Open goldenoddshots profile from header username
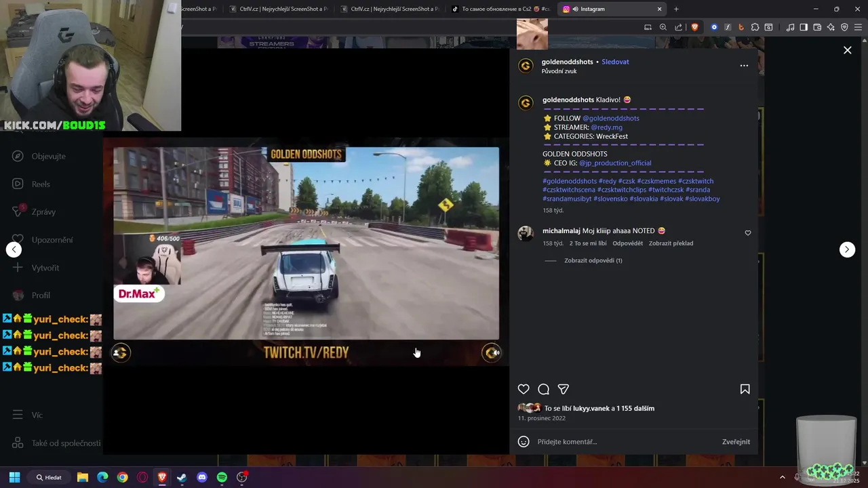 coord(568,62)
